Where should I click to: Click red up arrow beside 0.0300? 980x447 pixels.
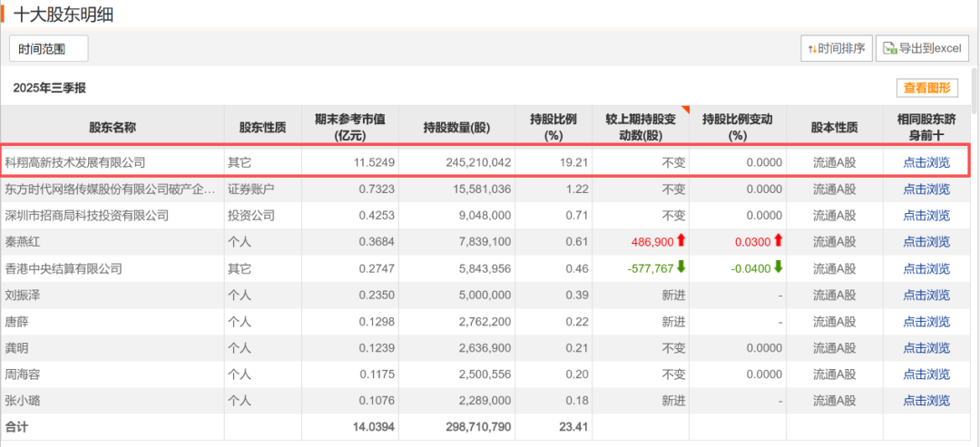[778, 239]
